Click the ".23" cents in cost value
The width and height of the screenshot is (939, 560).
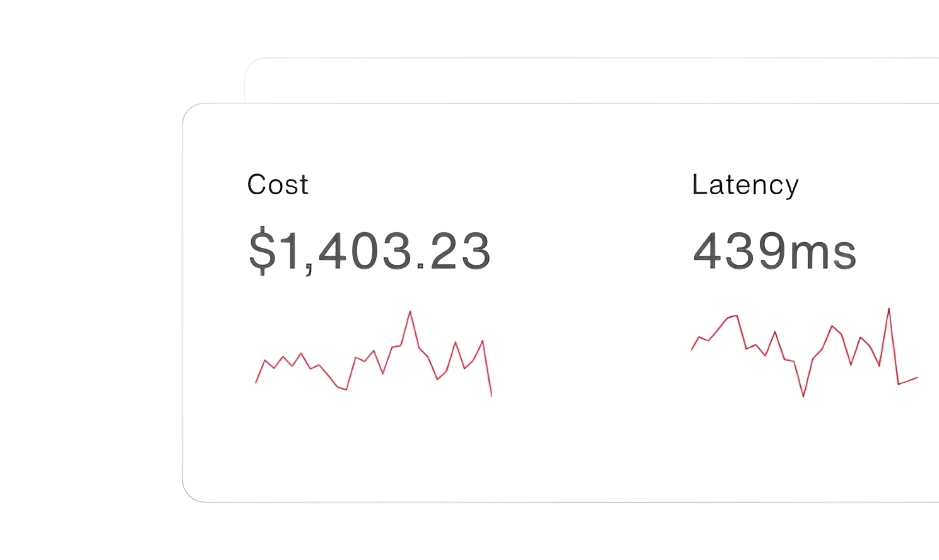point(454,251)
